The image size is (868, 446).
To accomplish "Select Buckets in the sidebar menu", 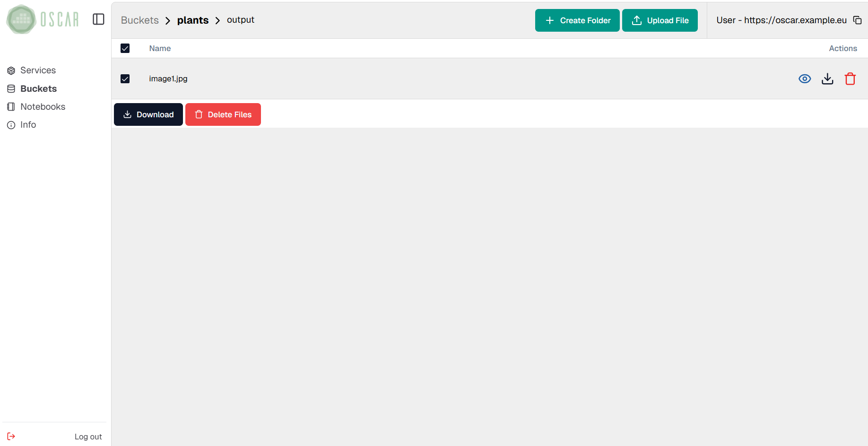I will (38, 89).
